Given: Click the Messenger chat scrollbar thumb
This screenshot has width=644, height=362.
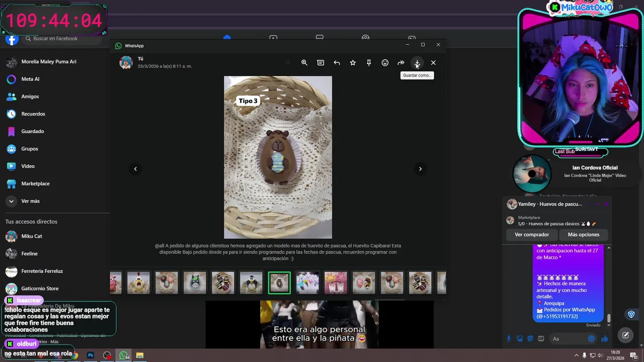Looking at the screenshot, I should click(609, 319).
